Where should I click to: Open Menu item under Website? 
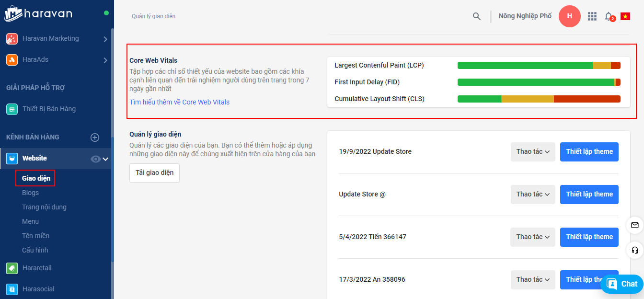pos(31,221)
